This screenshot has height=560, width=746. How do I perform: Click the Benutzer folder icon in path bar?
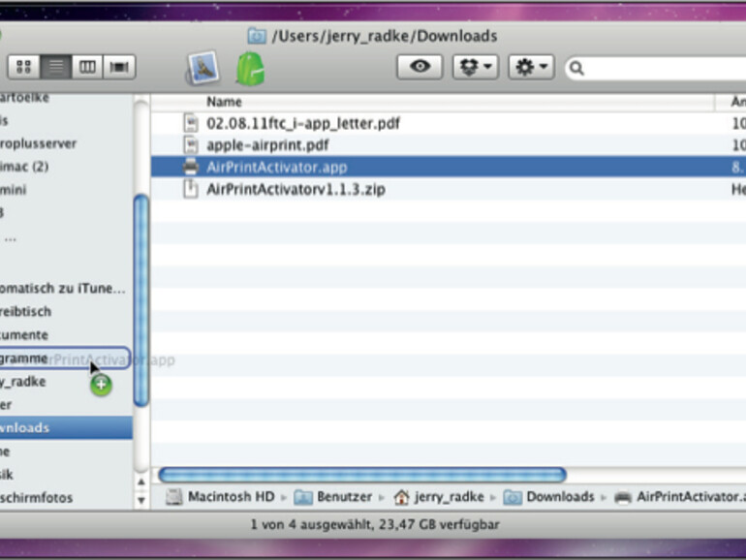pos(303,497)
